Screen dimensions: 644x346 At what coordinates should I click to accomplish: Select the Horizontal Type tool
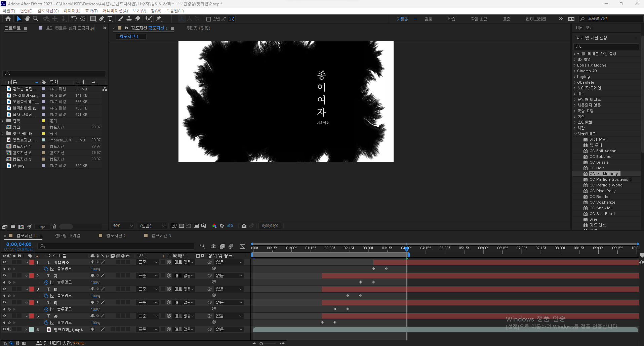click(110, 19)
